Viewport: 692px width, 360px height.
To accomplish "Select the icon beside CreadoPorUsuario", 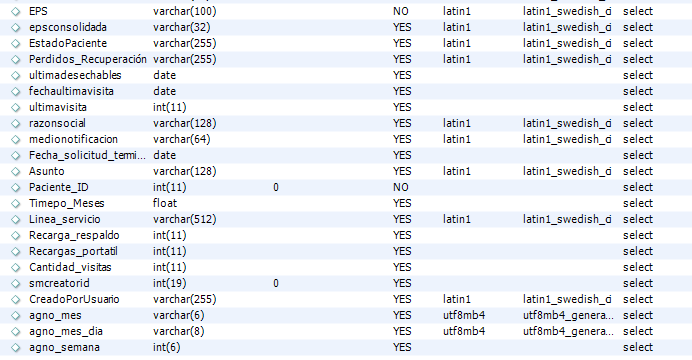I will click(x=16, y=300).
